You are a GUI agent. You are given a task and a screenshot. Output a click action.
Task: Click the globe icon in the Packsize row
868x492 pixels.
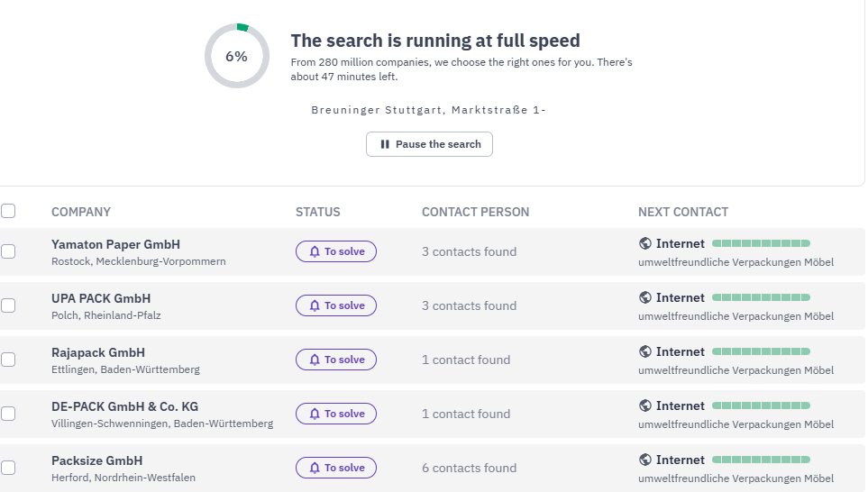tap(644, 460)
